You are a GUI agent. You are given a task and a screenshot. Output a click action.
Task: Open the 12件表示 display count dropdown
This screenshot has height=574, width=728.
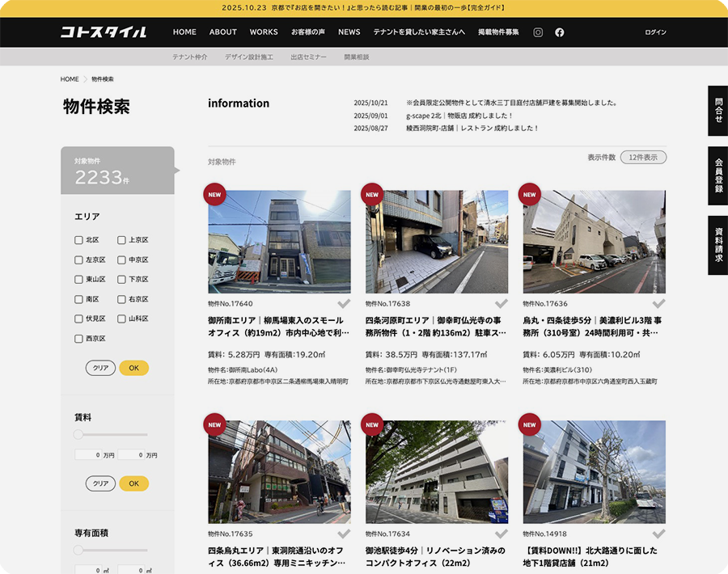click(x=643, y=157)
